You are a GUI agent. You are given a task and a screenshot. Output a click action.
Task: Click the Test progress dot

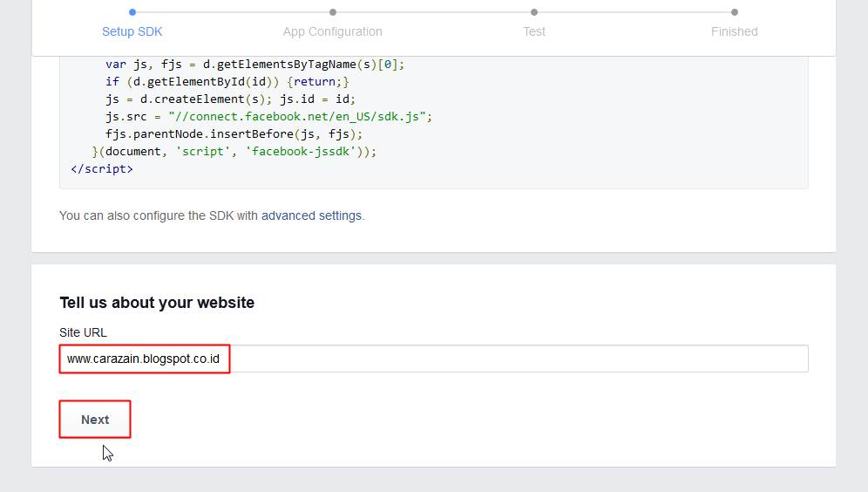point(534,12)
